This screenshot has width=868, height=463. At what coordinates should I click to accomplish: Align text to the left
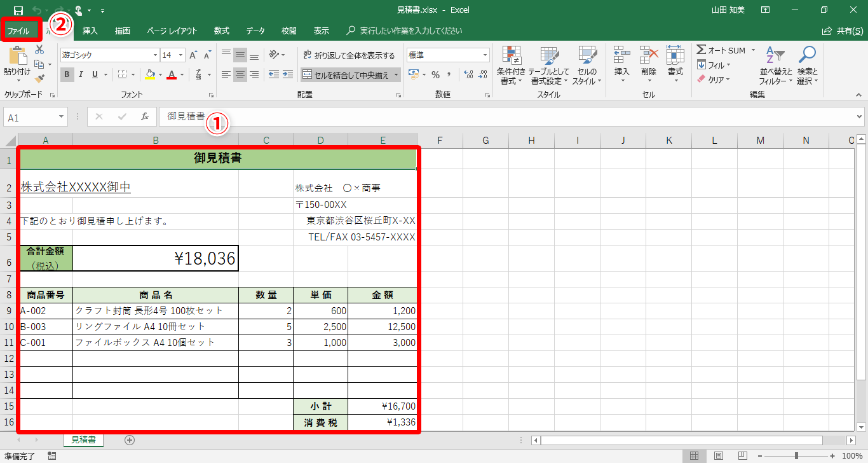226,74
